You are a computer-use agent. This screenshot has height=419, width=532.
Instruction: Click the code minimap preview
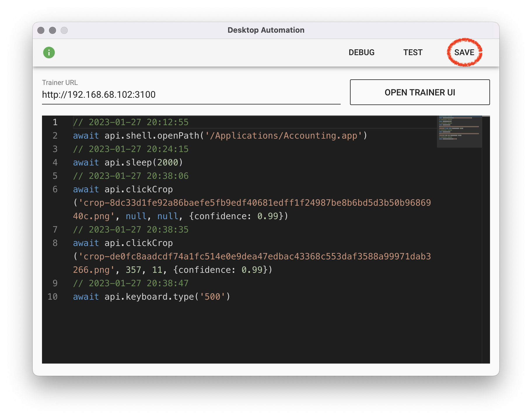click(x=459, y=132)
